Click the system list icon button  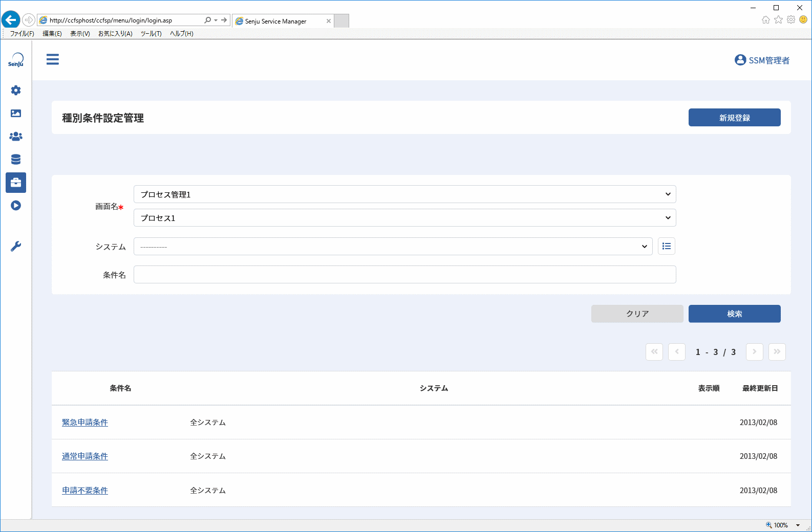[667, 247]
